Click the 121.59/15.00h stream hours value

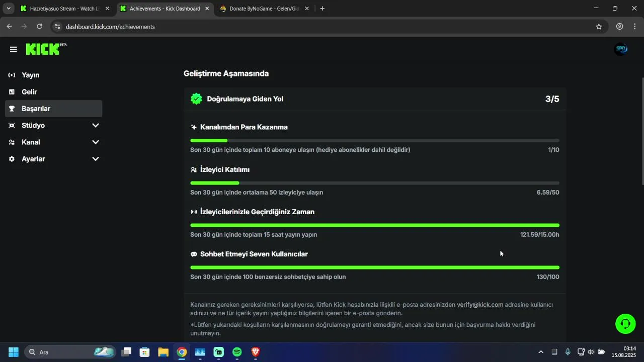pos(539,235)
